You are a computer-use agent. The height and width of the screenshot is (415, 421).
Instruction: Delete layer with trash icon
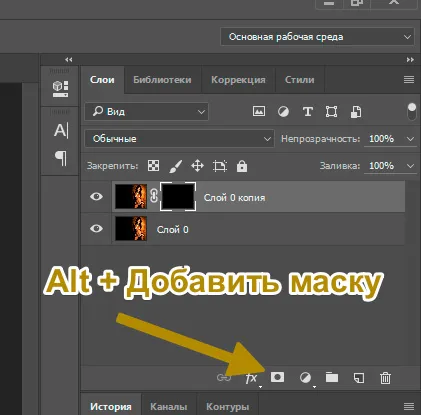click(385, 378)
